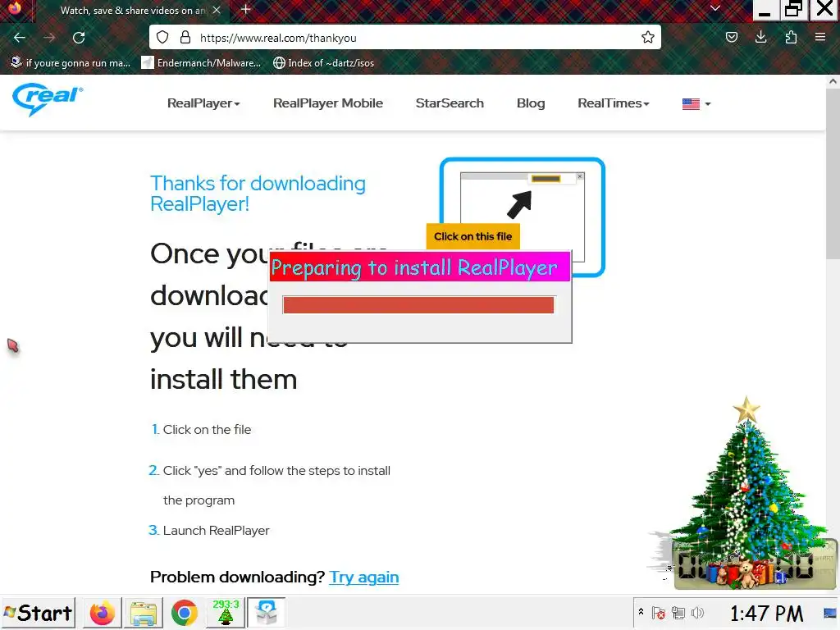840x630 pixels.
Task: Click the Christmas tree countdown taskbar icon
Action: (225, 613)
